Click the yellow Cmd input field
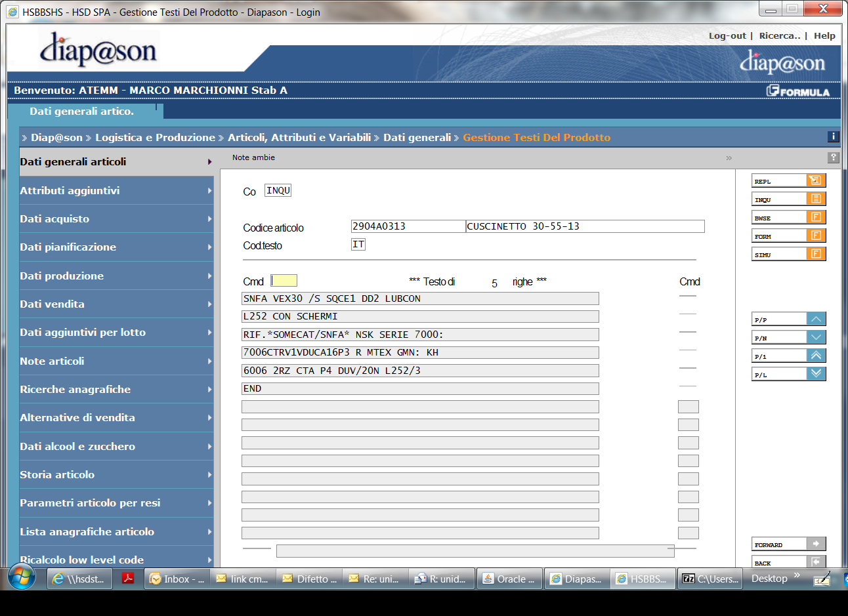848x616 pixels. pos(284,281)
